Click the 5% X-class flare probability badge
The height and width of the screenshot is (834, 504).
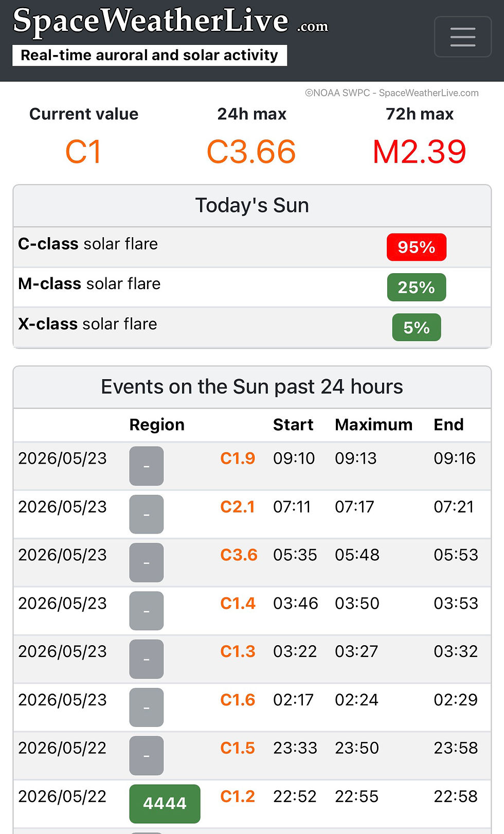pyautogui.click(x=417, y=327)
